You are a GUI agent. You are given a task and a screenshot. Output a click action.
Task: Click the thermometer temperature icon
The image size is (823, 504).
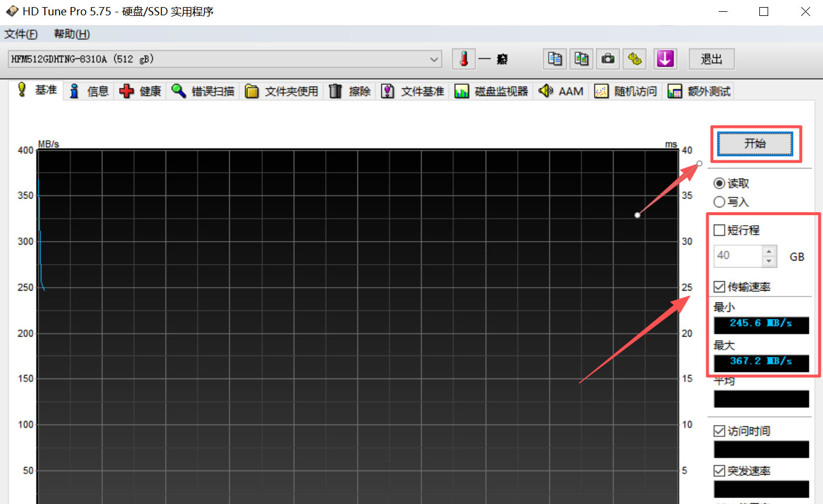point(464,59)
